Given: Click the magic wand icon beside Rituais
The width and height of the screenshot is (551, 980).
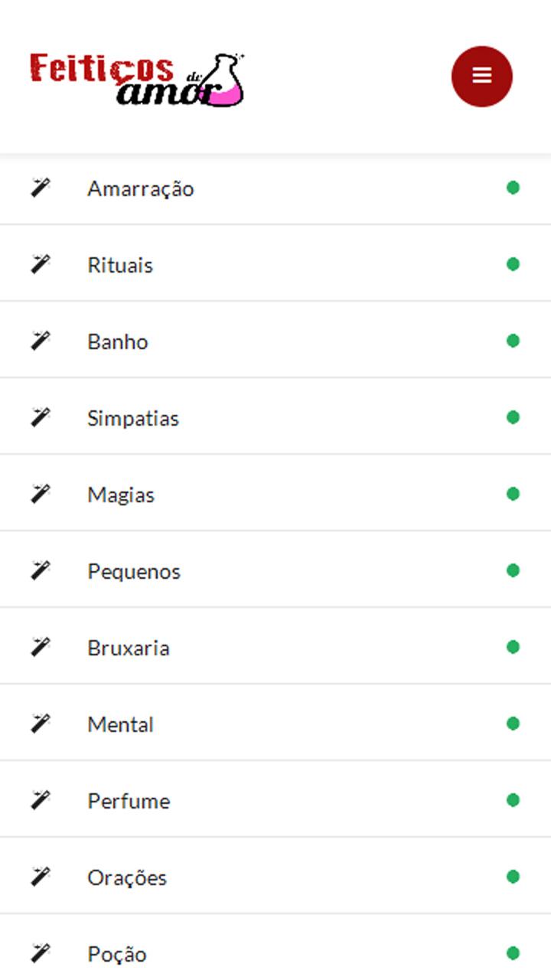Looking at the screenshot, I should pyautogui.click(x=41, y=264).
